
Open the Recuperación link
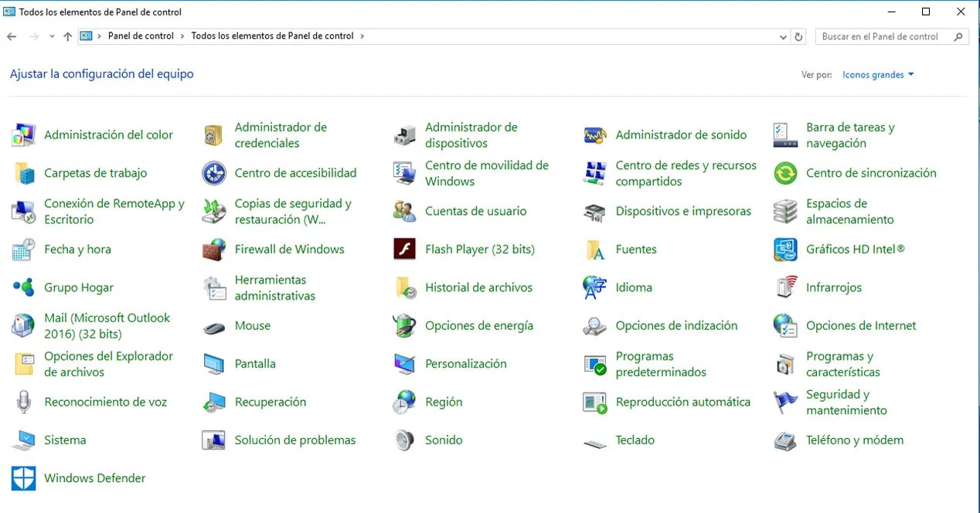pyautogui.click(x=271, y=402)
